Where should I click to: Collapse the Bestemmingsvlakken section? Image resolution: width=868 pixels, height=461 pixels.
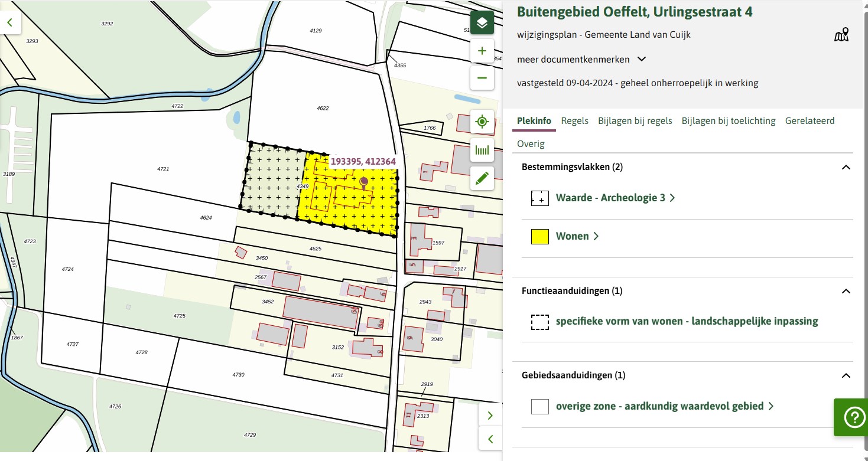pyautogui.click(x=846, y=167)
